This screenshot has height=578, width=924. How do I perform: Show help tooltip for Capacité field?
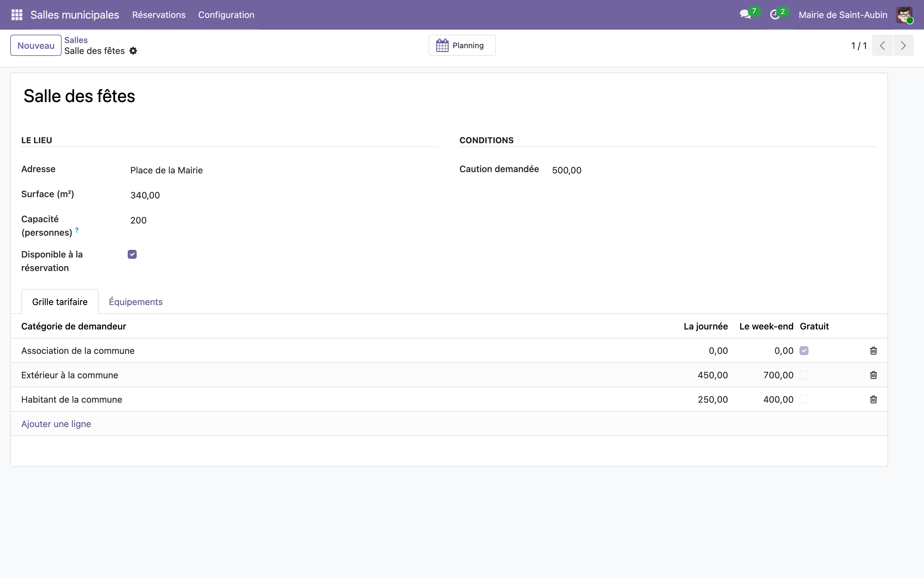point(77,230)
